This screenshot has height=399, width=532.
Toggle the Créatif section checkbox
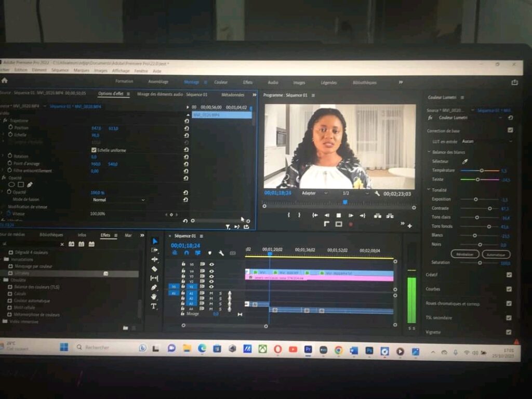tap(509, 275)
